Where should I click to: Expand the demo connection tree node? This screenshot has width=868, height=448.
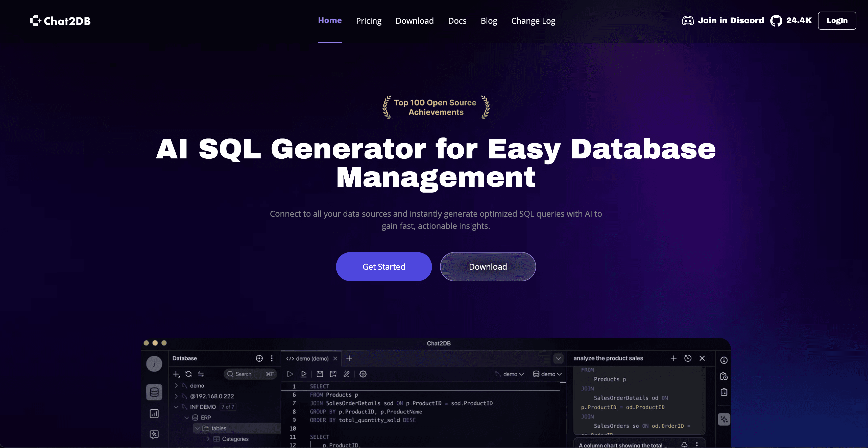coord(176,386)
